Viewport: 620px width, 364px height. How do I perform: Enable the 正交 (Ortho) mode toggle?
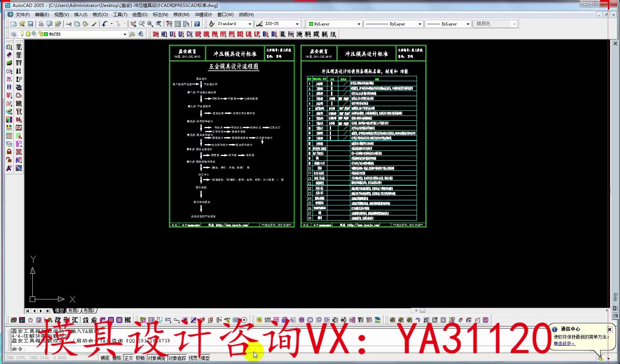[129, 358]
